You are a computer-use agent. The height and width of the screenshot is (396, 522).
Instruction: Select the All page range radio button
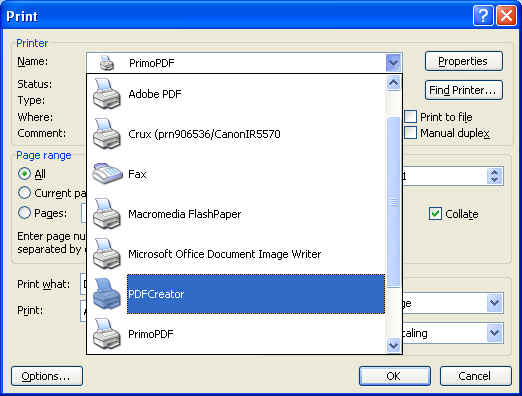tap(24, 174)
